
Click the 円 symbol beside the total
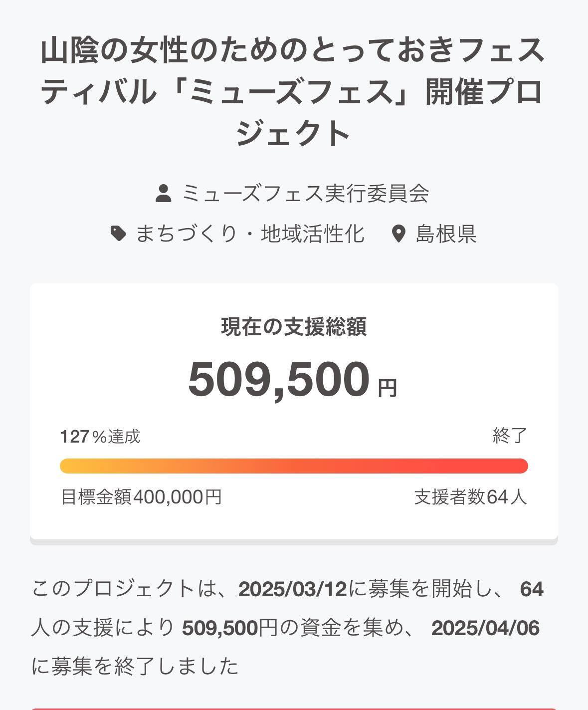tap(387, 388)
